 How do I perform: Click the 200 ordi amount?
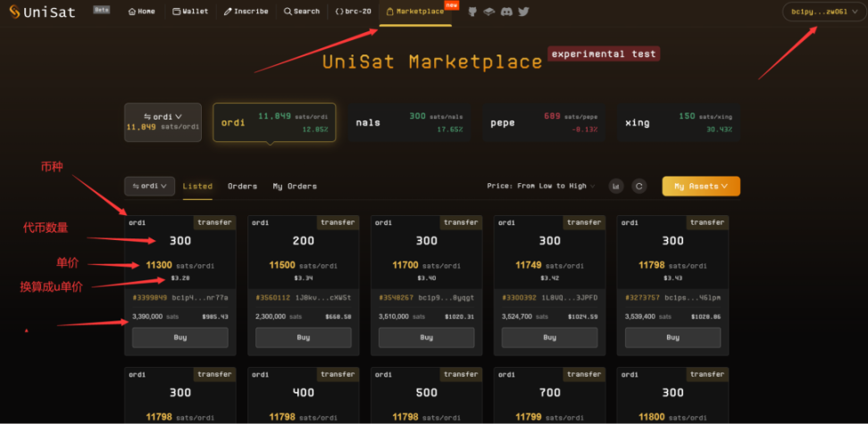[x=304, y=241]
